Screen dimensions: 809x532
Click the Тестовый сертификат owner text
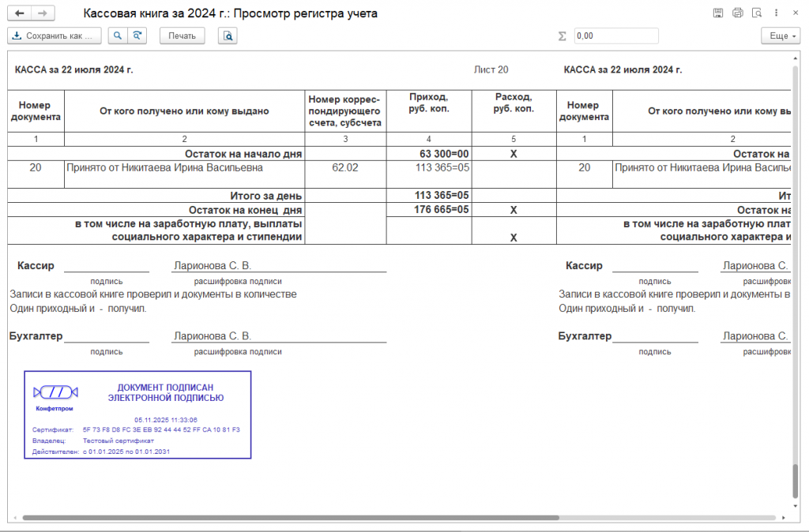[119, 440]
